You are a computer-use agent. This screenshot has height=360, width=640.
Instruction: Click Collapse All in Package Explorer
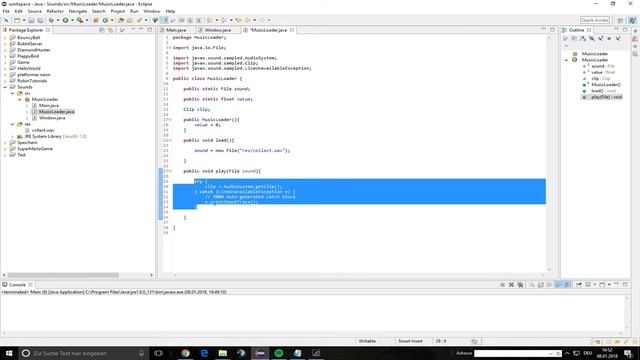coord(102,30)
